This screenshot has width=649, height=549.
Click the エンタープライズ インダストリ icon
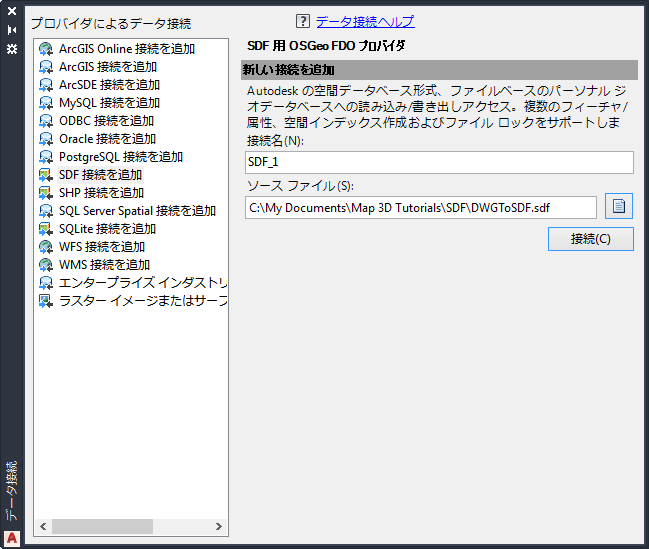(46, 283)
